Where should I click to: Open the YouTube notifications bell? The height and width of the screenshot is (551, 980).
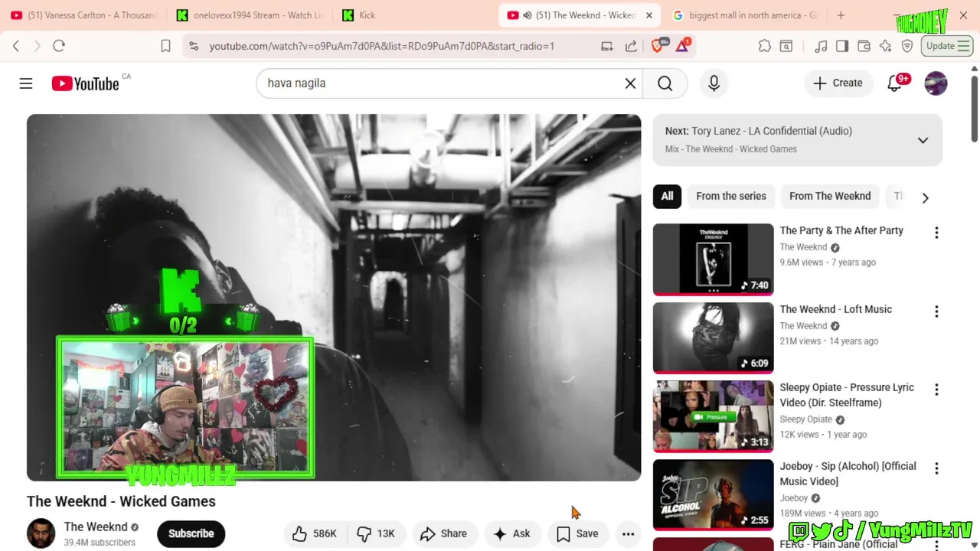tap(895, 83)
